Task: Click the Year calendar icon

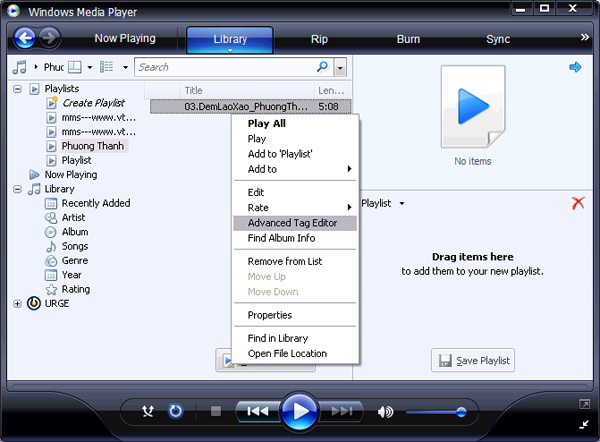Action: point(51,275)
